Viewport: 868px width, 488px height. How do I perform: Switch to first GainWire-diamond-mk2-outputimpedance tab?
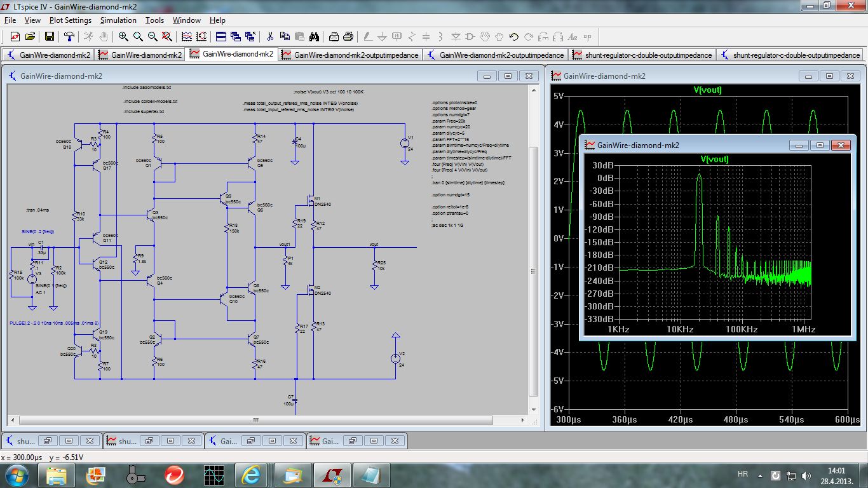(350, 55)
